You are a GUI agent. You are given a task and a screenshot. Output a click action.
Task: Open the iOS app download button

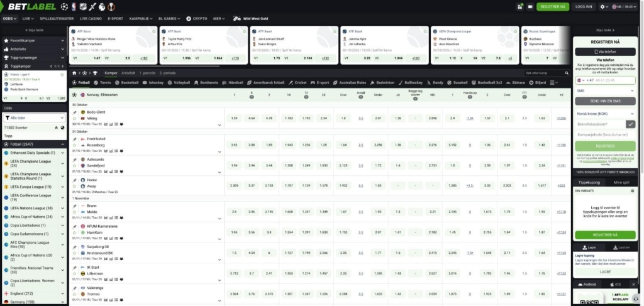point(615,284)
